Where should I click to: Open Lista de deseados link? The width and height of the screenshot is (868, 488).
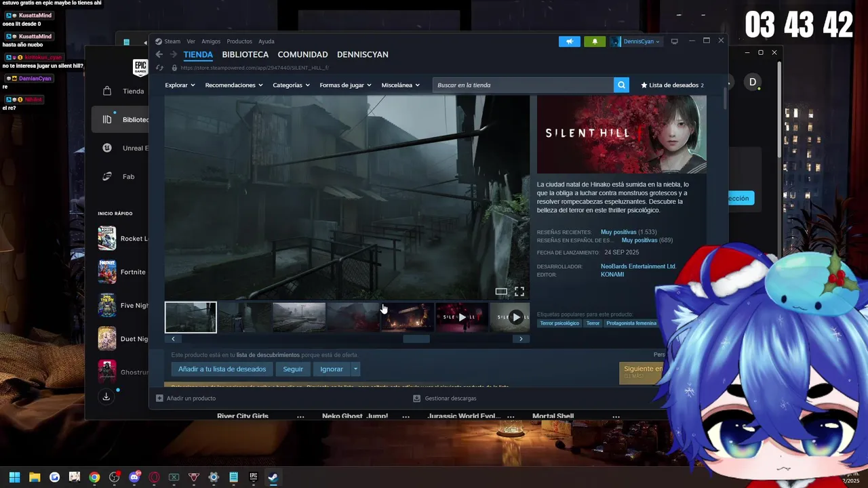pyautogui.click(x=673, y=85)
